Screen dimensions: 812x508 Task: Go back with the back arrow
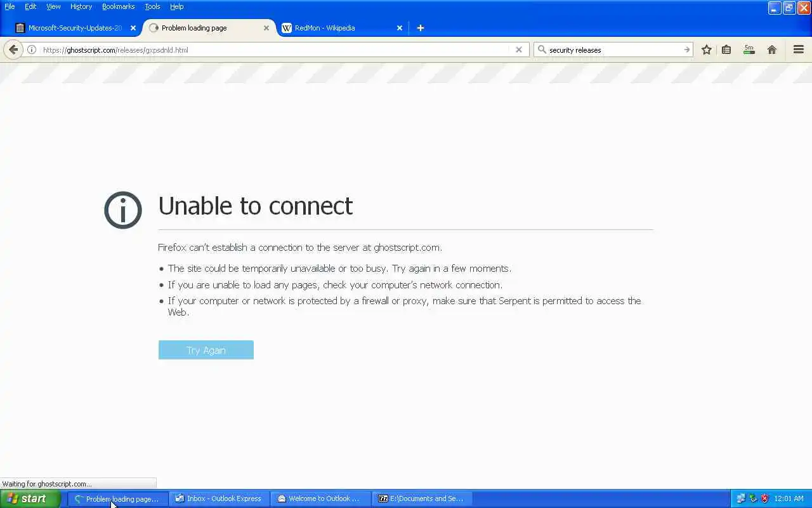pos(13,50)
